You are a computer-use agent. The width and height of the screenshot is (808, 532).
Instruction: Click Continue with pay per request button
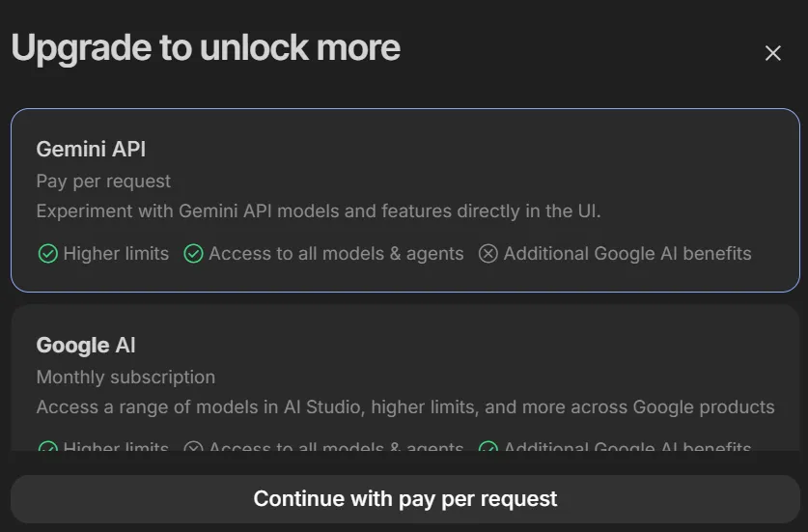coord(405,499)
